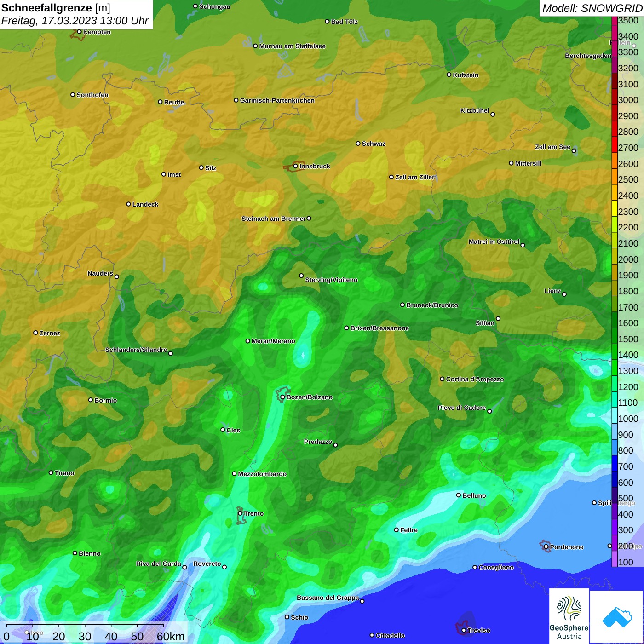Click the Cles location dot
The image size is (644, 644).
[223, 430]
